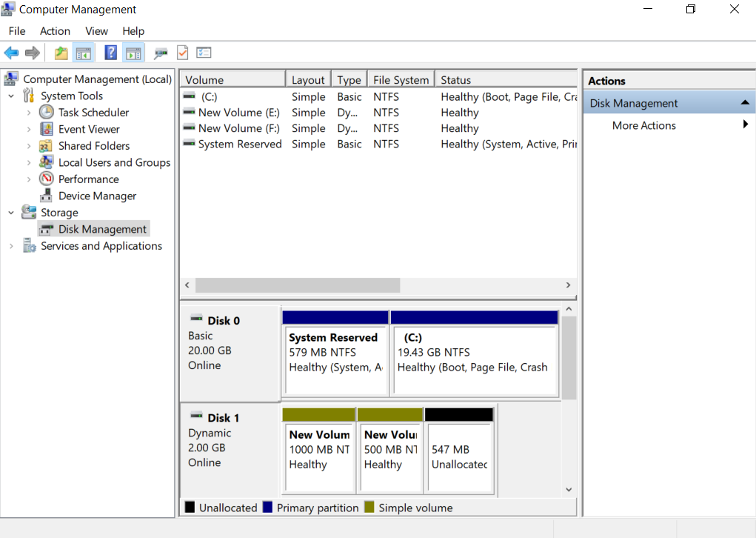
Task: Click the Computer Management (Local) root icon
Action: 11,79
